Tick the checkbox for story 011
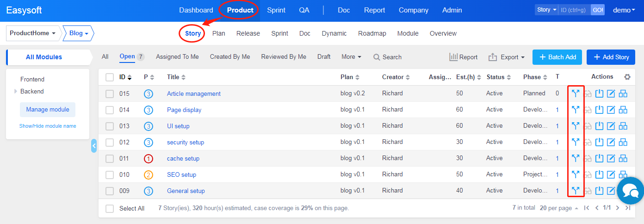This screenshot has width=644, height=224. [x=110, y=159]
